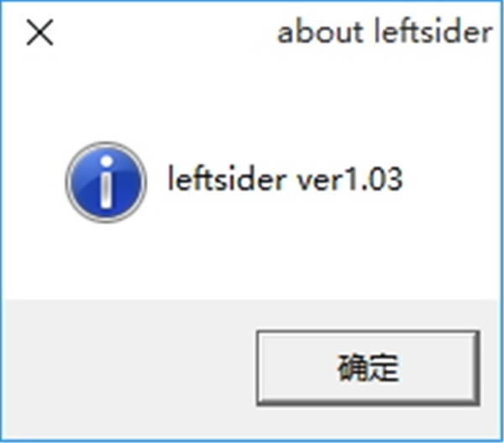The height and width of the screenshot is (443, 504).
Task: Click 'ver1.03' in the message body
Action: pos(349,179)
